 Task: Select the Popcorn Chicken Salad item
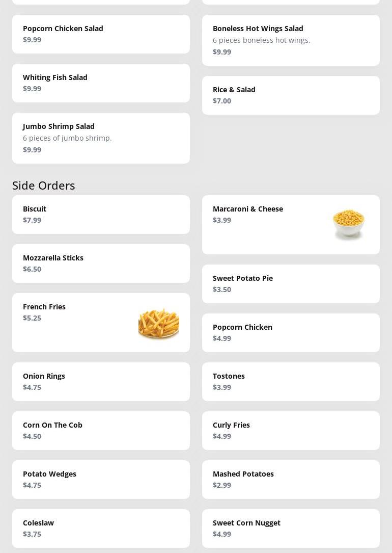pos(101,34)
